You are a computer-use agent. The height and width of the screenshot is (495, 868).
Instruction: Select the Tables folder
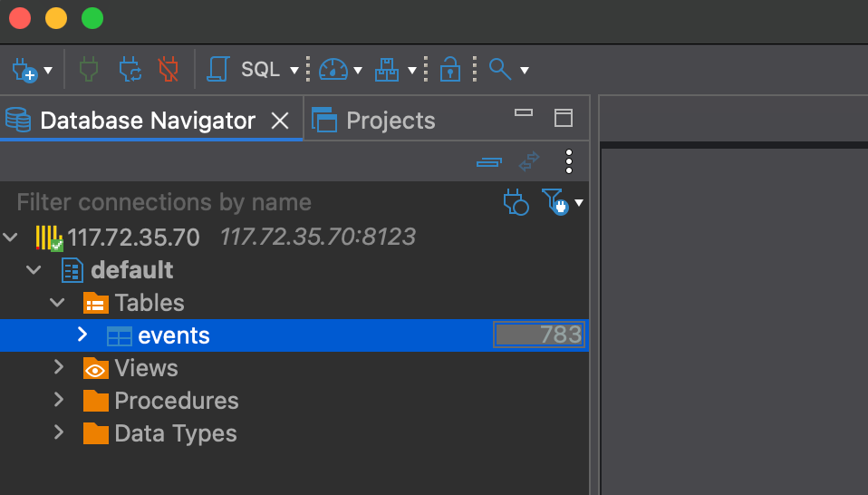click(149, 303)
